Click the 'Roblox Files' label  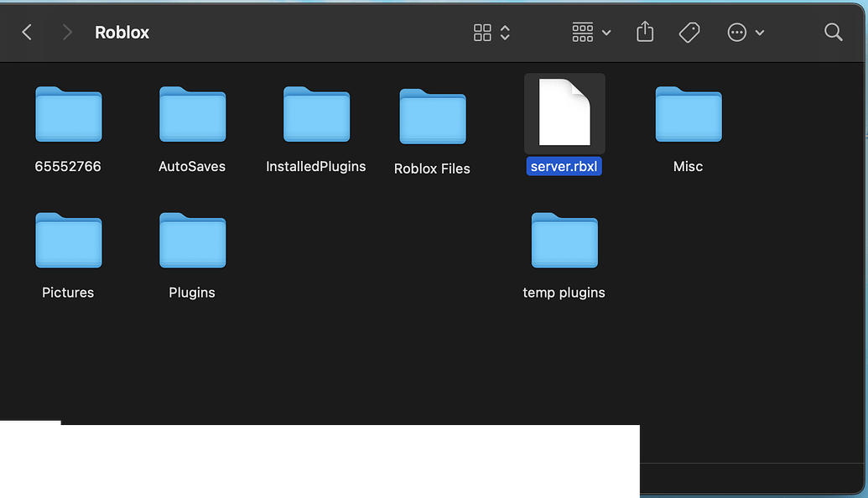point(433,169)
